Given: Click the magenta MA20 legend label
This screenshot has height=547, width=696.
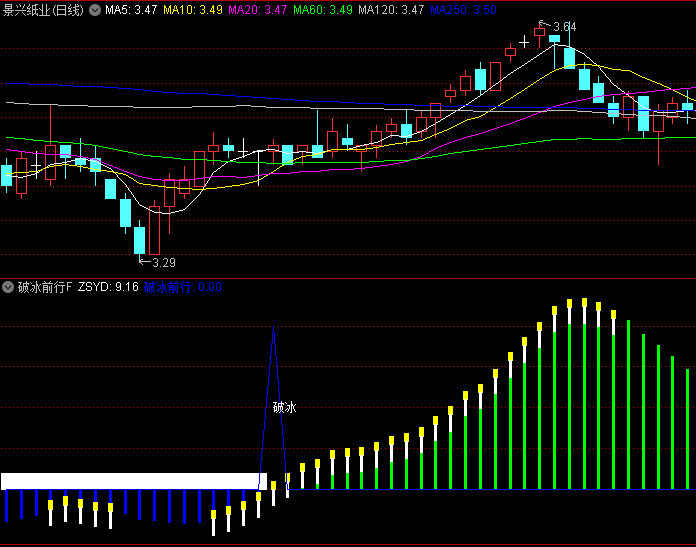Looking at the screenshot, I should (x=258, y=10).
